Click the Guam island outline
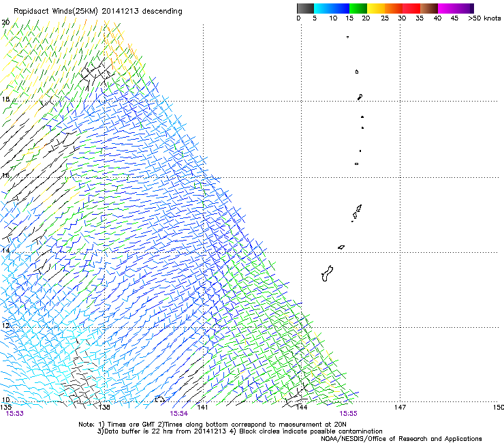Screen dimensions: 504x443 click(327, 274)
